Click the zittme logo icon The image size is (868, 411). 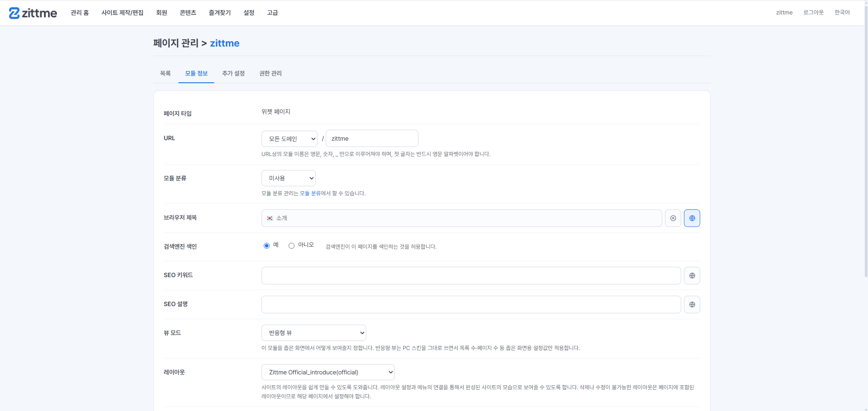(x=14, y=13)
